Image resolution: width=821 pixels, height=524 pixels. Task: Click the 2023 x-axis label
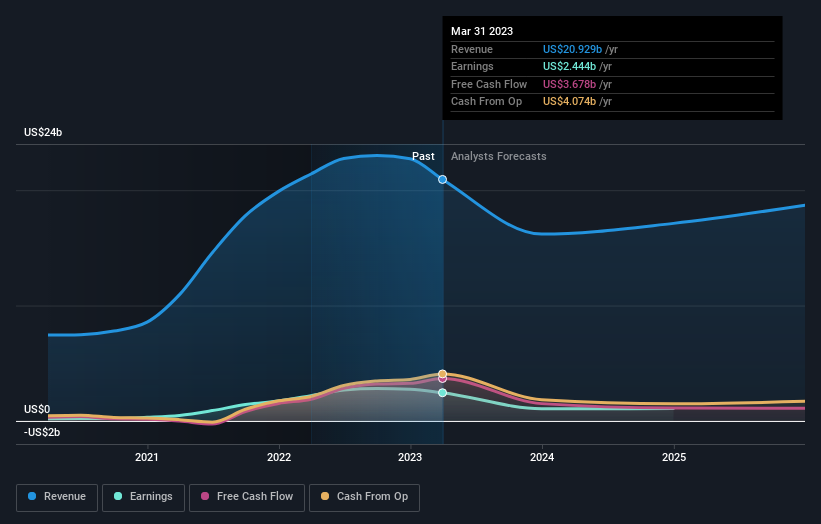410,457
